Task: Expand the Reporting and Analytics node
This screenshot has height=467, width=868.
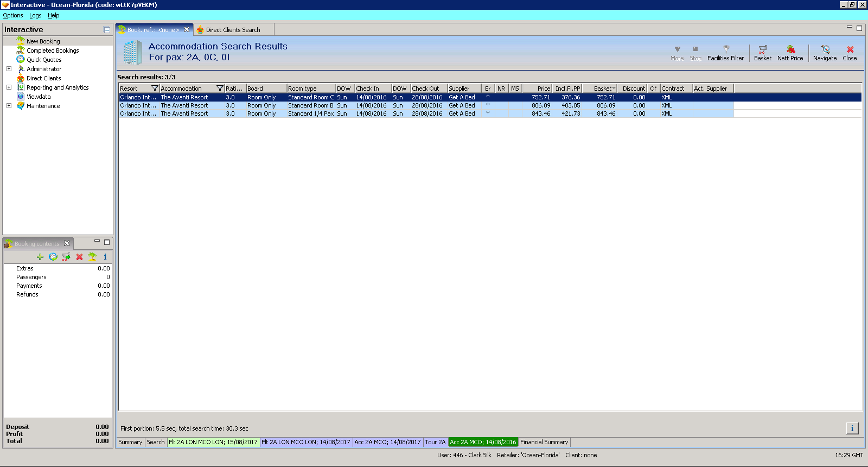Action: tap(9, 87)
